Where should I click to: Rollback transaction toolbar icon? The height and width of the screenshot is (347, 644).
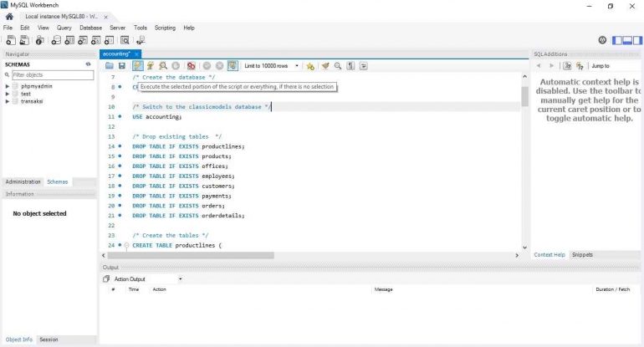[220, 66]
